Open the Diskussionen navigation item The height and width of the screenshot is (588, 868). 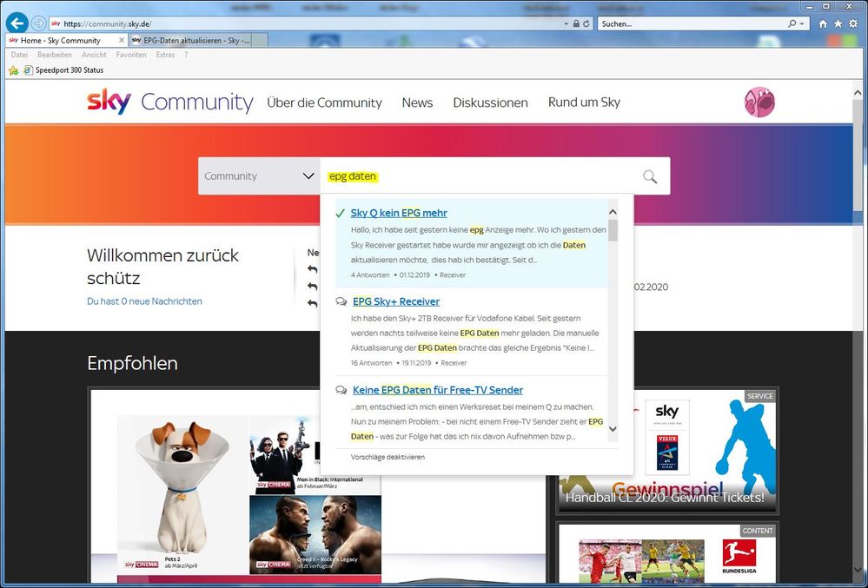point(490,102)
